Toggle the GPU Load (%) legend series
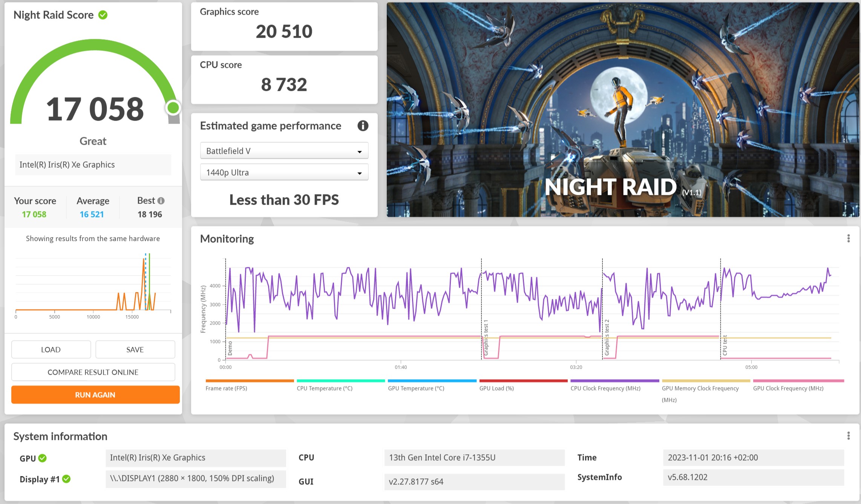Viewport: 861px width, 504px height. click(x=523, y=385)
